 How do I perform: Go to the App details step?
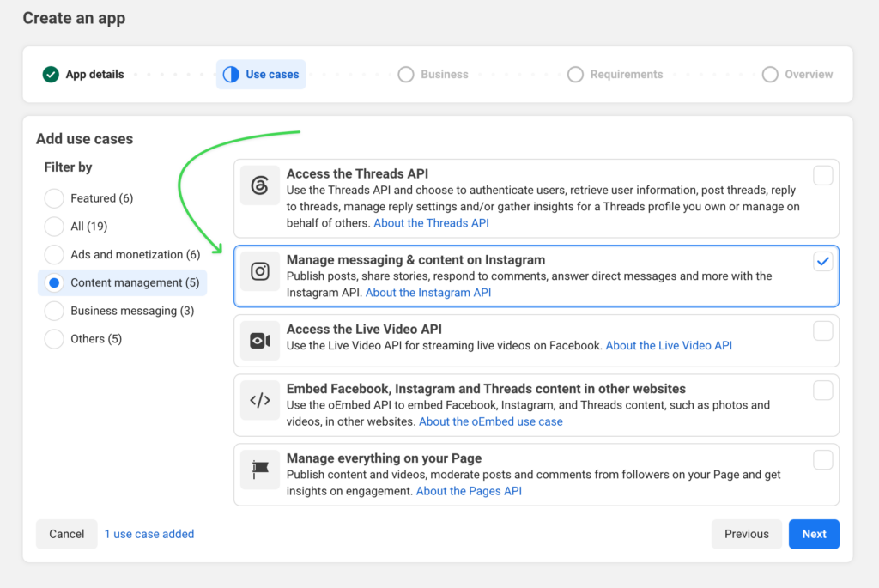[x=83, y=74]
